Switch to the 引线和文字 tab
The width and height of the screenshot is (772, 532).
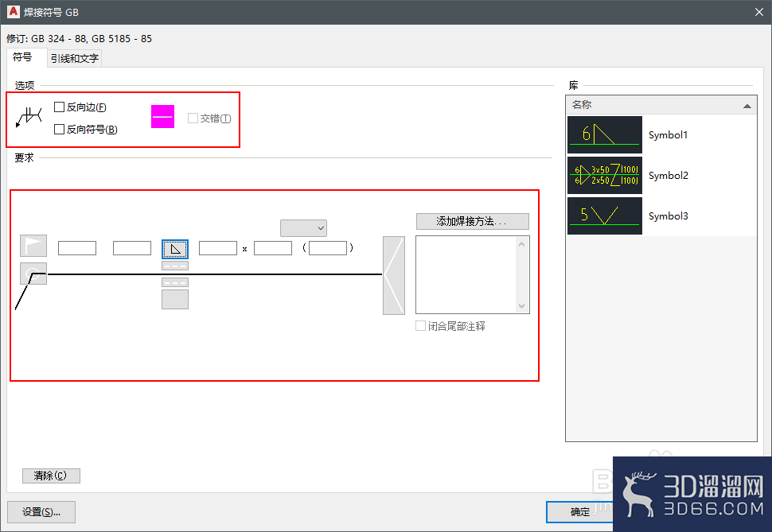tap(75, 59)
